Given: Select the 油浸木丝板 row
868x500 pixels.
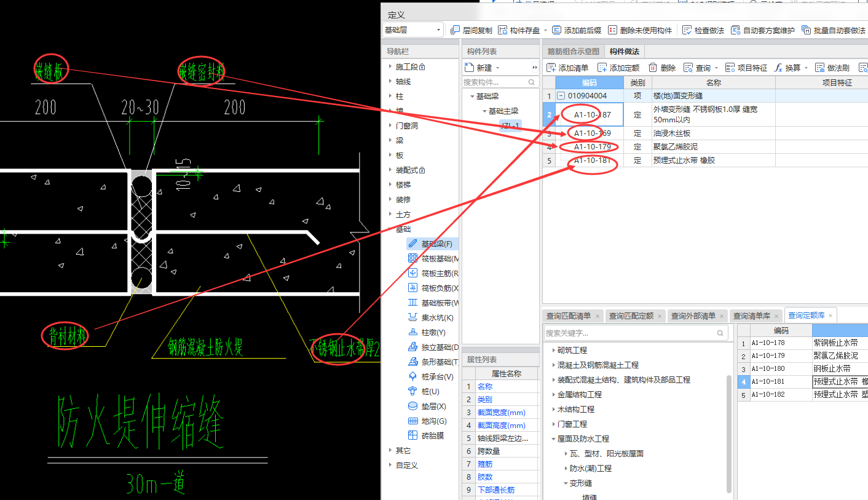Looking at the screenshot, I should (705, 133).
